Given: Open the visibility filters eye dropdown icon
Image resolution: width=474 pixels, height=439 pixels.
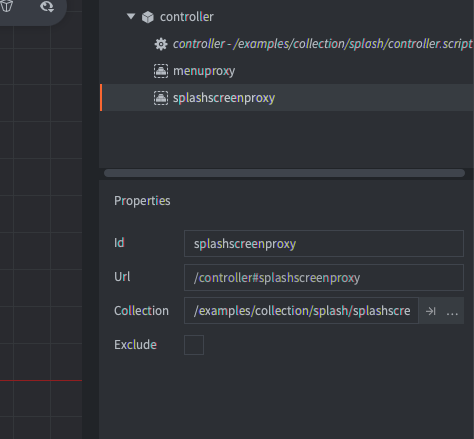Looking at the screenshot, I should click(x=47, y=6).
